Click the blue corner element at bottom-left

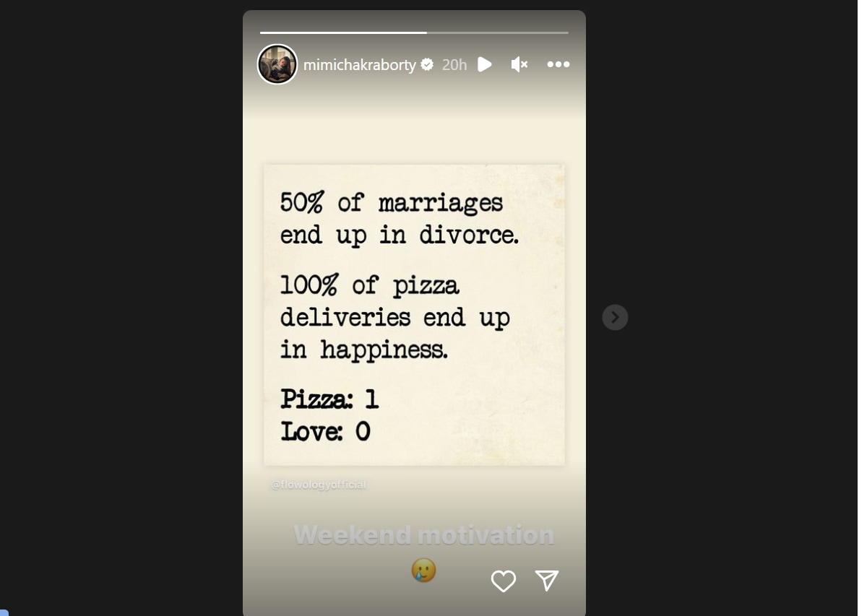(4, 612)
